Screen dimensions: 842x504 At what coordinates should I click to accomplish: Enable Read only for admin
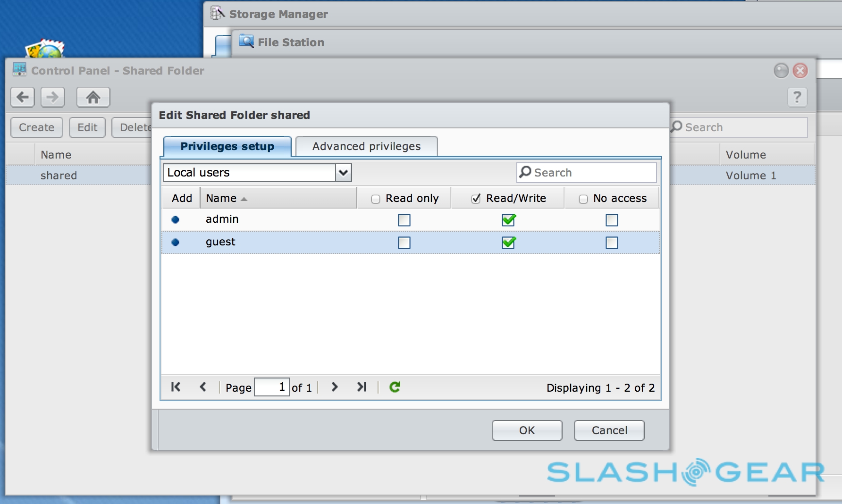pos(404,220)
